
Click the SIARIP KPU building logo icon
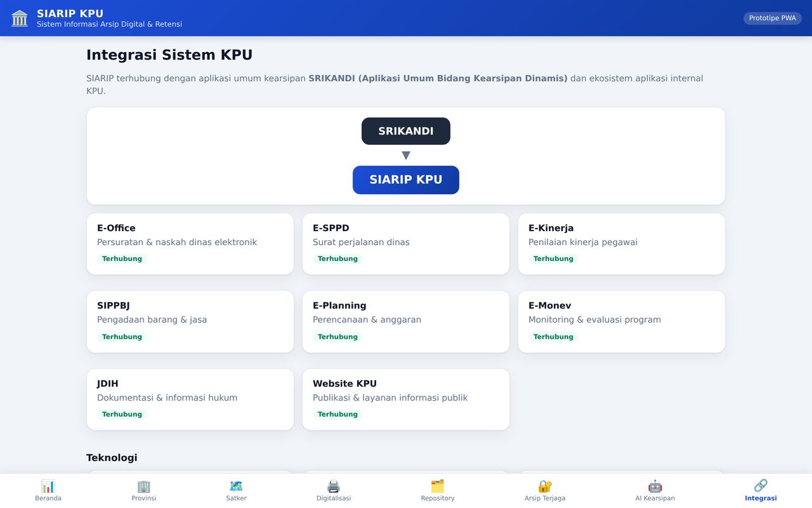coord(20,18)
